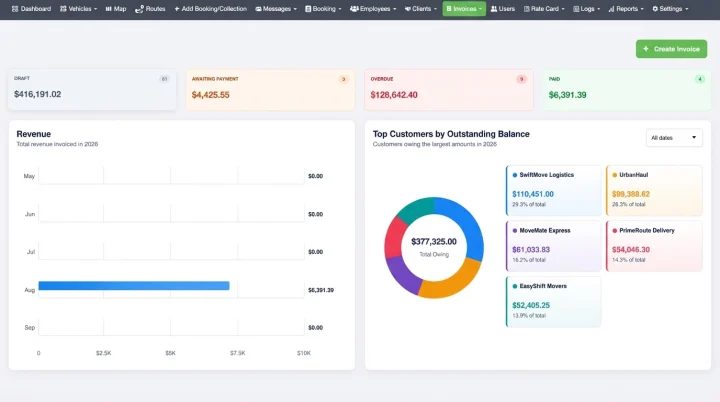
Task: Click the Employees people icon
Action: click(x=354, y=9)
